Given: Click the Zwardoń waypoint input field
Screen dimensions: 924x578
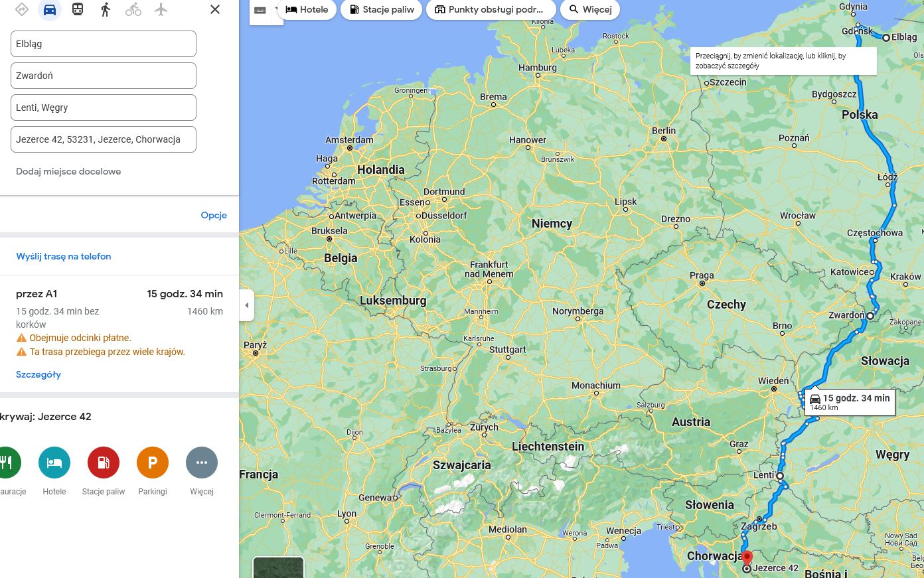Looking at the screenshot, I should tap(104, 76).
